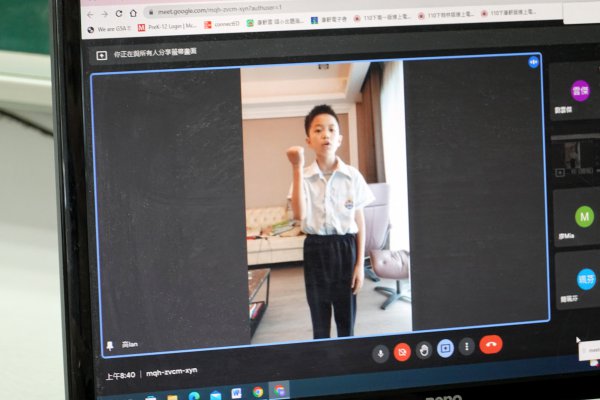This screenshot has width=600, height=400.
Task: Focus the meet.google.com address bar
Action: point(352,8)
